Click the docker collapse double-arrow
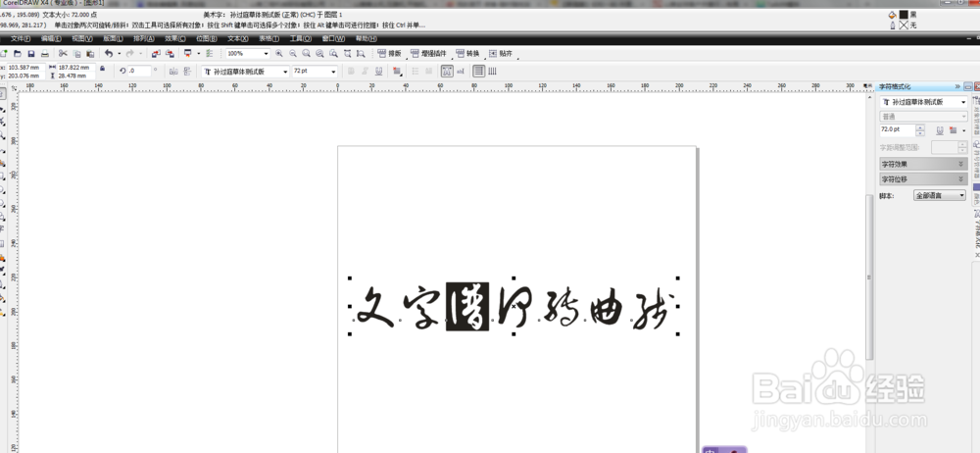The image size is (980, 453). coord(957,86)
